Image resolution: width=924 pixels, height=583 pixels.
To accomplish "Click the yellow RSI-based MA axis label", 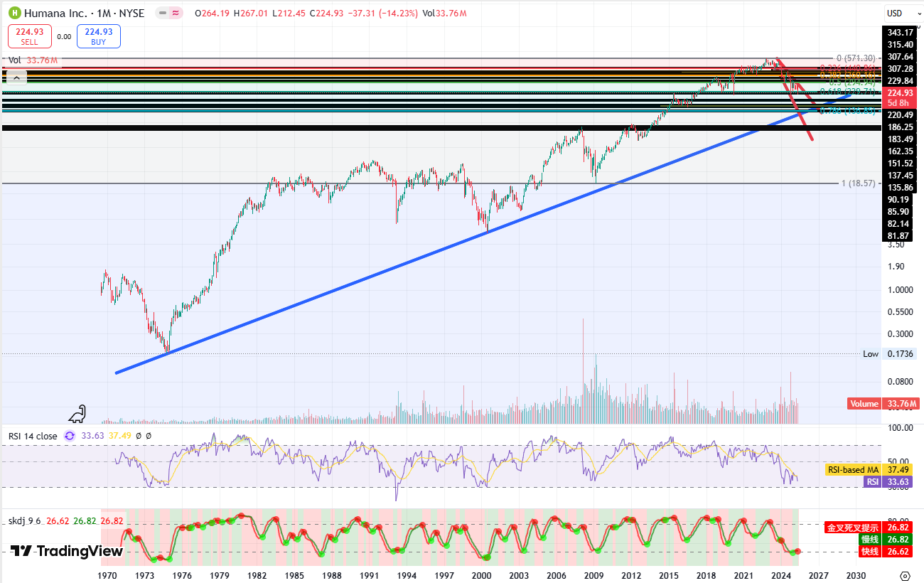I will click(x=852, y=470).
